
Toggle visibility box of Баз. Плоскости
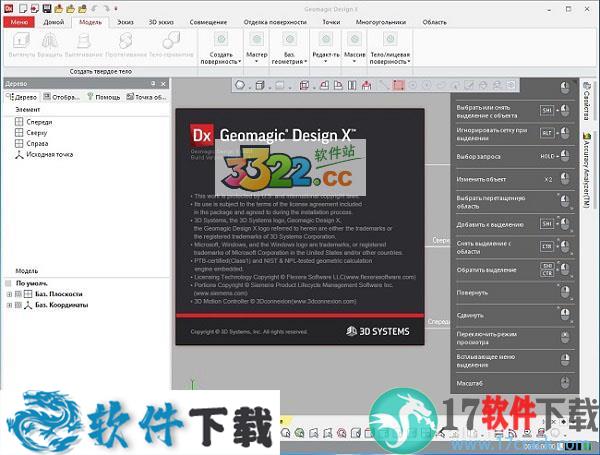point(18,294)
